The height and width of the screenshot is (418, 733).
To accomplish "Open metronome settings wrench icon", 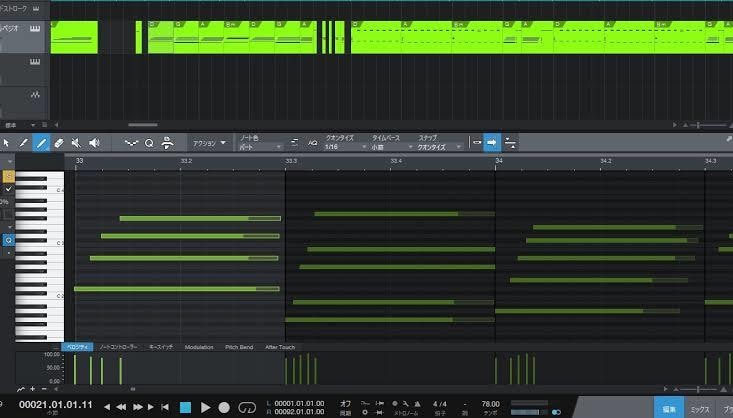I will (x=406, y=404).
